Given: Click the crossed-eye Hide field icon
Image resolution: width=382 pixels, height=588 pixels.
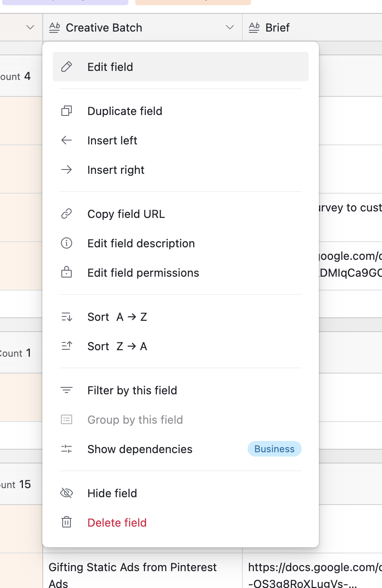Looking at the screenshot, I should (67, 493).
